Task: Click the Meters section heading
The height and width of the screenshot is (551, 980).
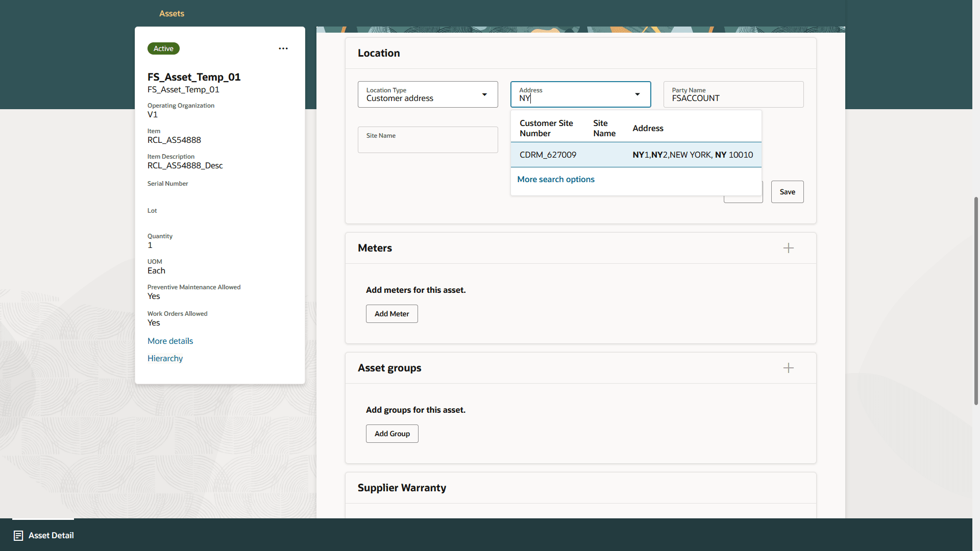Action: pos(375,248)
